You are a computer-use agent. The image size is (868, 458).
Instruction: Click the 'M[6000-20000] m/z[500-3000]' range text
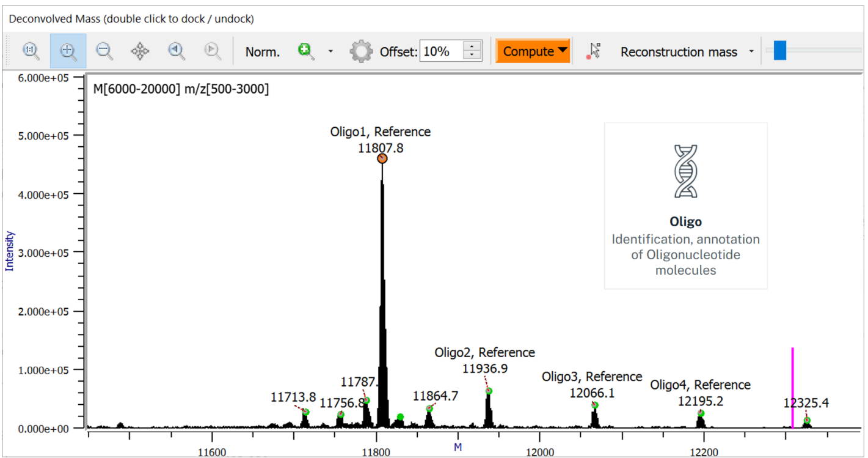pyautogui.click(x=181, y=89)
